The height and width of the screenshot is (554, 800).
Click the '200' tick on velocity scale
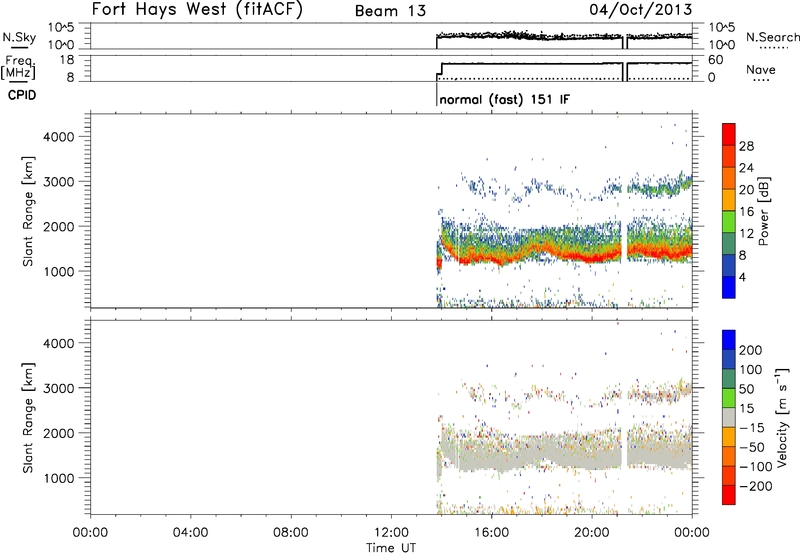(x=751, y=350)
